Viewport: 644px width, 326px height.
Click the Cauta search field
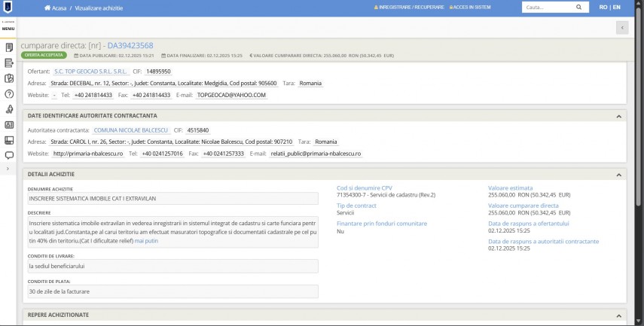click(545, 8)
